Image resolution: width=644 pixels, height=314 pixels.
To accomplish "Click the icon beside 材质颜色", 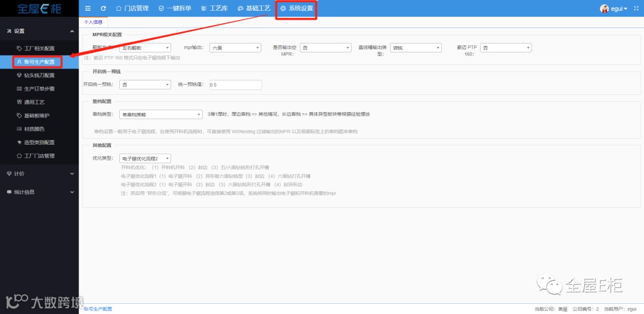I will pyautogui.click(x=19, y=129).
